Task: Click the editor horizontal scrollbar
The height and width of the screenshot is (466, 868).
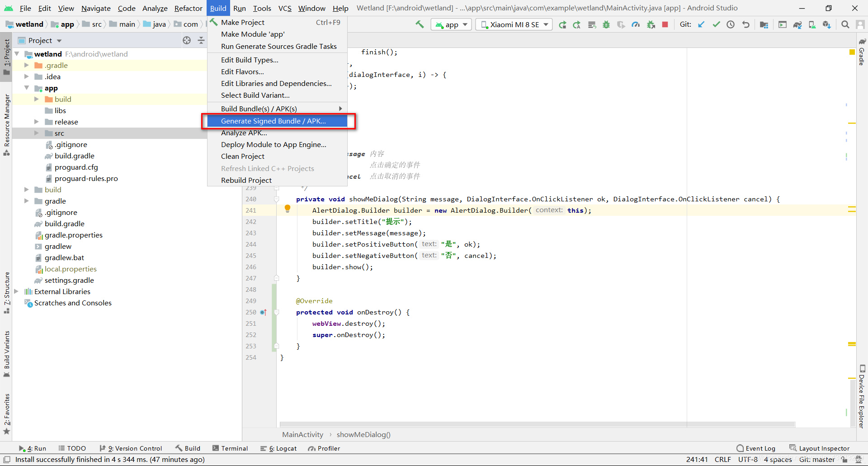Action: click(x=537, y=424)
